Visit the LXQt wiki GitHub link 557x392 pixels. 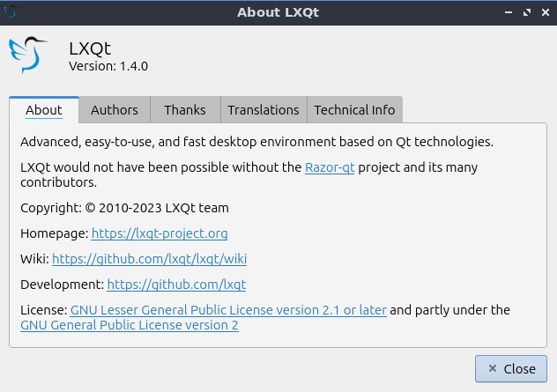(149, 259)
